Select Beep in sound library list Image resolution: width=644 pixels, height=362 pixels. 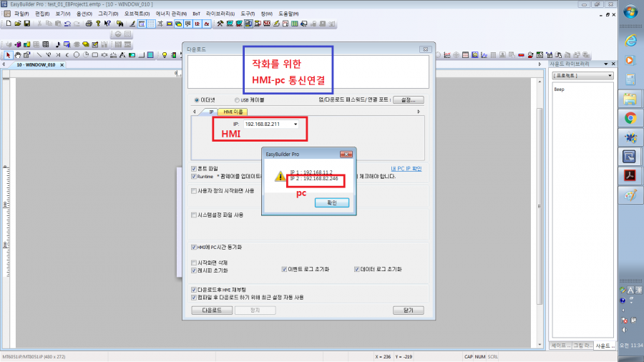[x=559, y=89]
